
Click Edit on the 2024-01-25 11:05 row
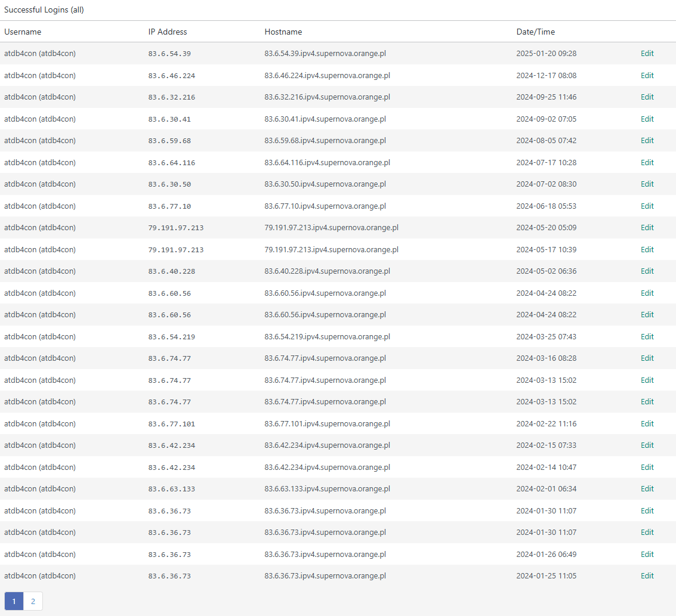coord(647,576)
